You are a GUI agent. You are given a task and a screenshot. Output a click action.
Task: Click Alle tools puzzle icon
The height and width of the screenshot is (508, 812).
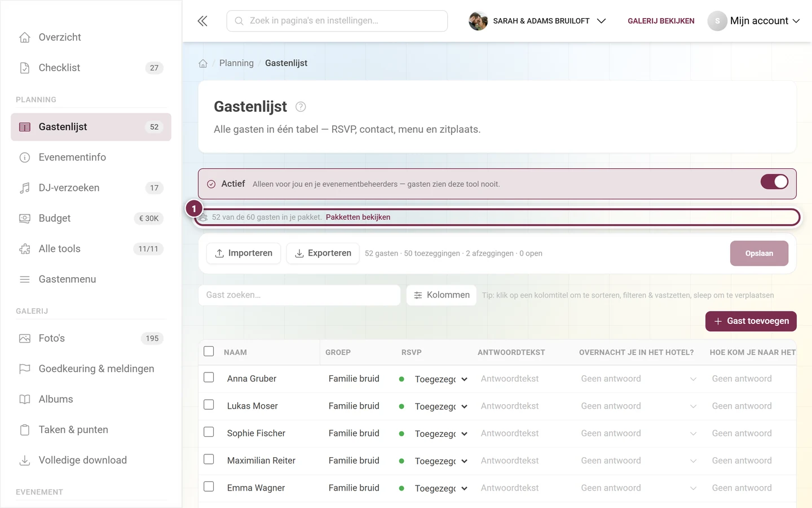[x=25, y=249]
